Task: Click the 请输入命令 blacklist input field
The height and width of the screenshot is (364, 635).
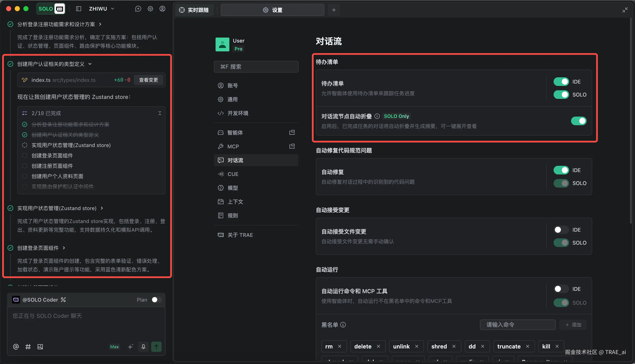Action: pyautogui.click(x=518, y=324)
